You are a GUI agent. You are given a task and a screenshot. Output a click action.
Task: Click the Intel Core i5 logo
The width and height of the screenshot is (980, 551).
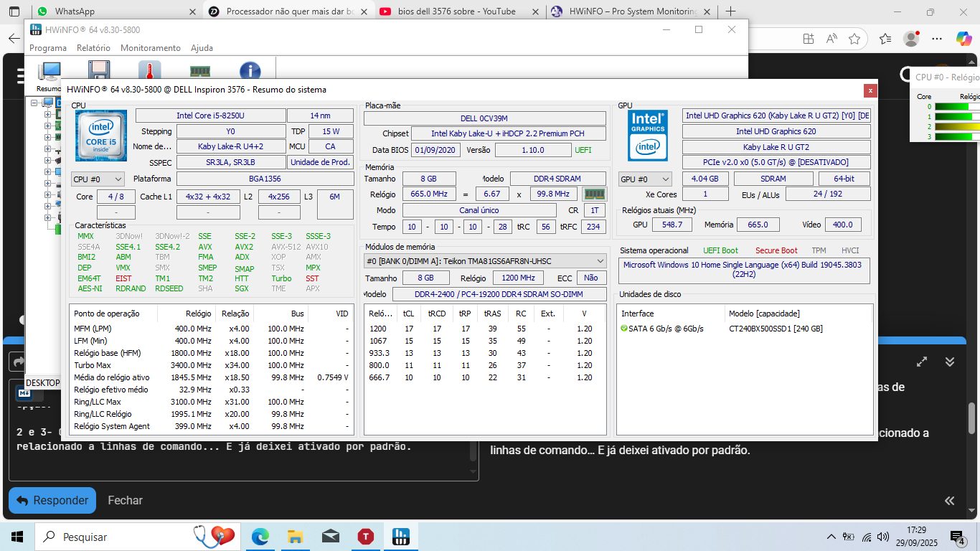tap(101, 136)
